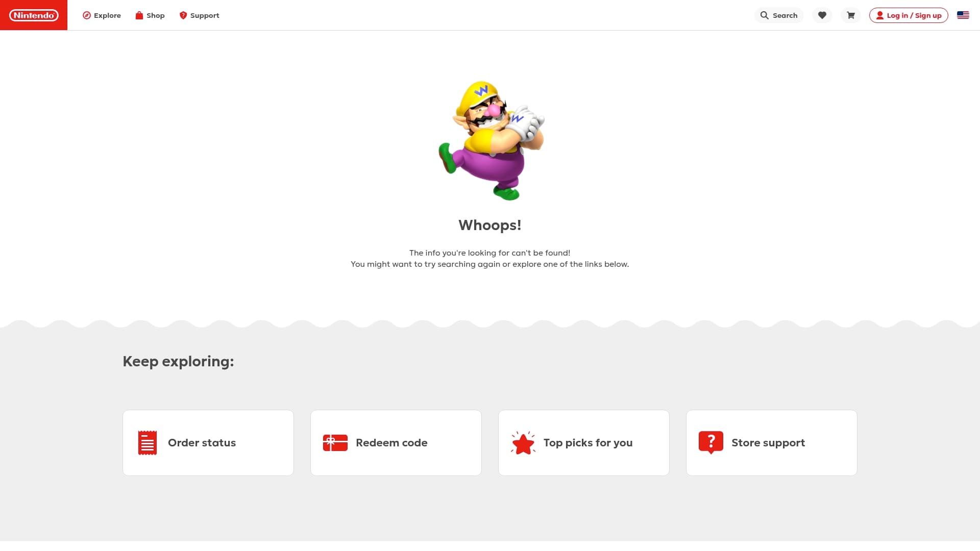Open the Store support card
This screenshot has width=980, height=551.
coord(772,443)
